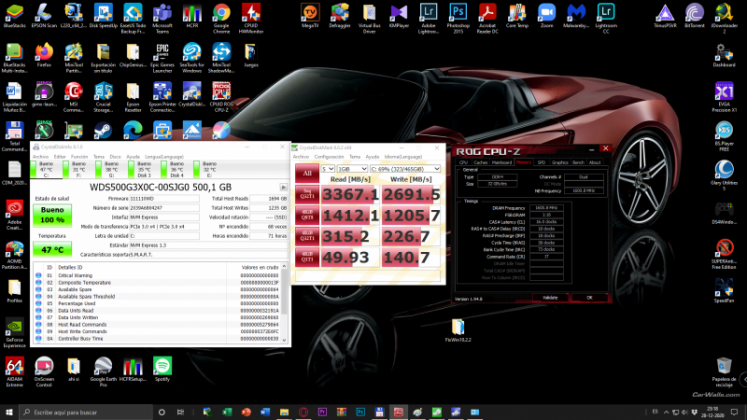
Task: Launch Photoshop 2015 from the desktop
Action: (x=458, y=13)
